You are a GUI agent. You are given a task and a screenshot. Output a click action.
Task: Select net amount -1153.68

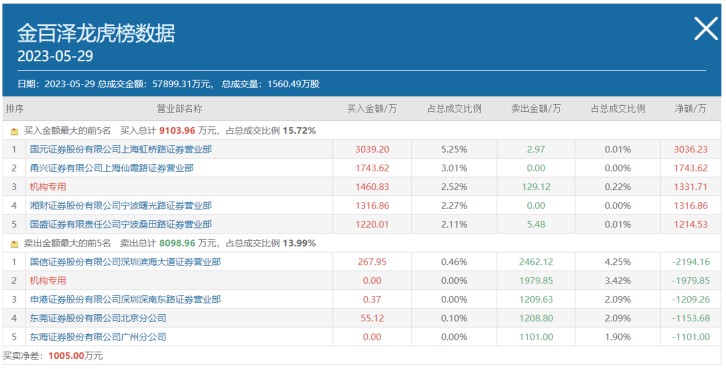click(x=690, y=318)
